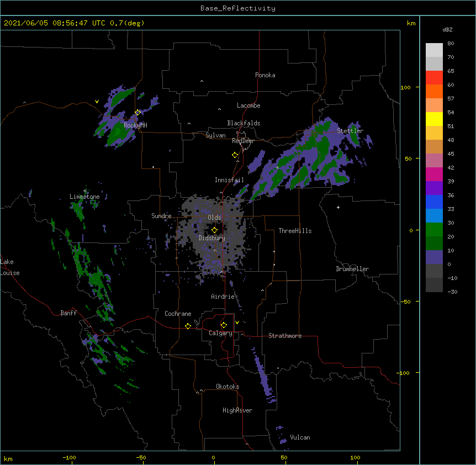Click the yellow diamond marker south of RedDeer
This screenshot has height=465, width=476.
point(235,155)
